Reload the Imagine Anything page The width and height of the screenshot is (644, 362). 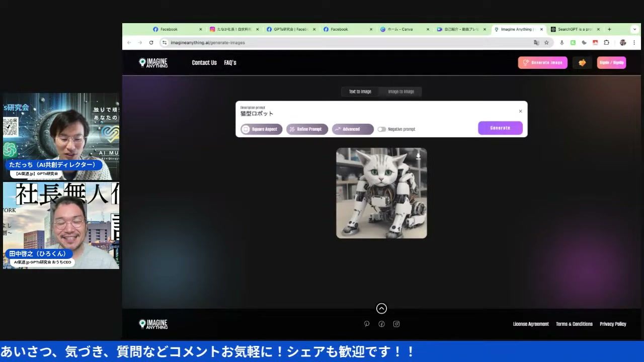pyautogui.click(x=151, y=43)
